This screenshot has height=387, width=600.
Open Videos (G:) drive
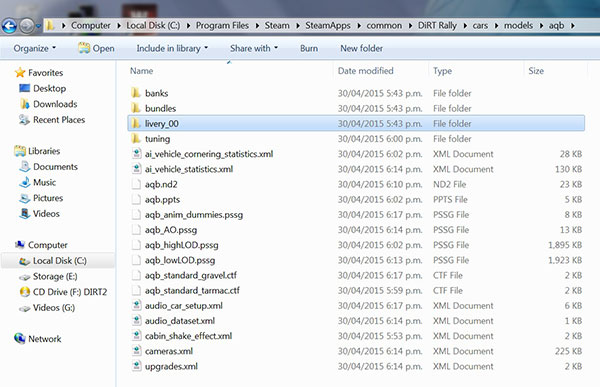point(47,308)
